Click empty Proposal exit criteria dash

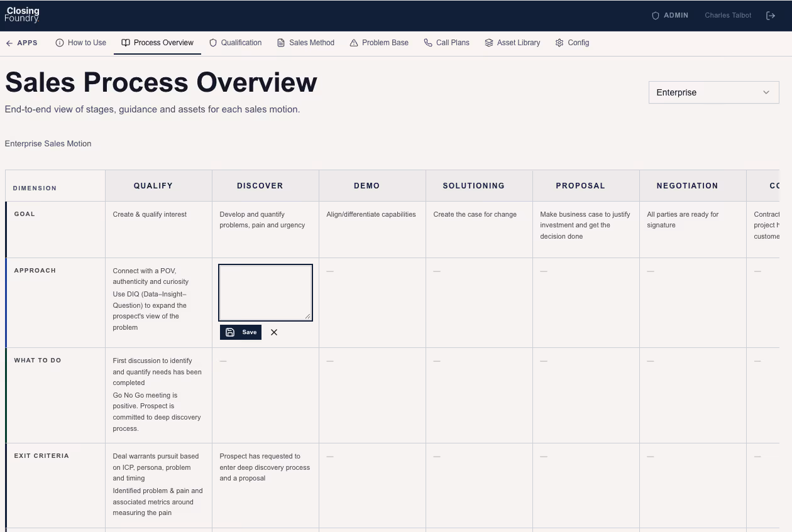[x=544, y=457]
